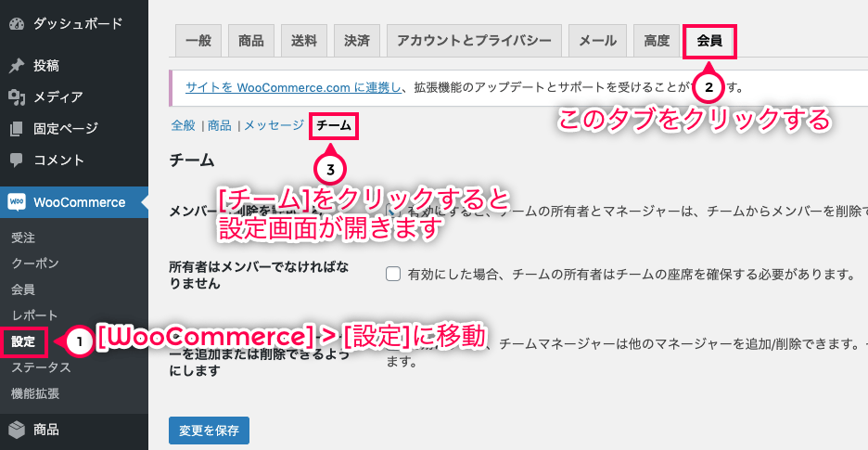Go to クーポン under WooCommerce
868x450 pixels.
[35, 264]
